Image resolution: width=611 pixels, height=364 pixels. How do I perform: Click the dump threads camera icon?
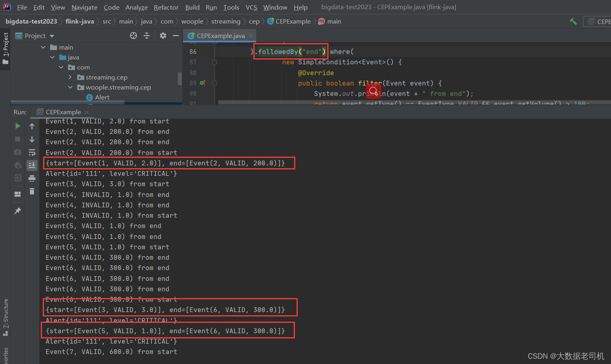pos(18,152)
